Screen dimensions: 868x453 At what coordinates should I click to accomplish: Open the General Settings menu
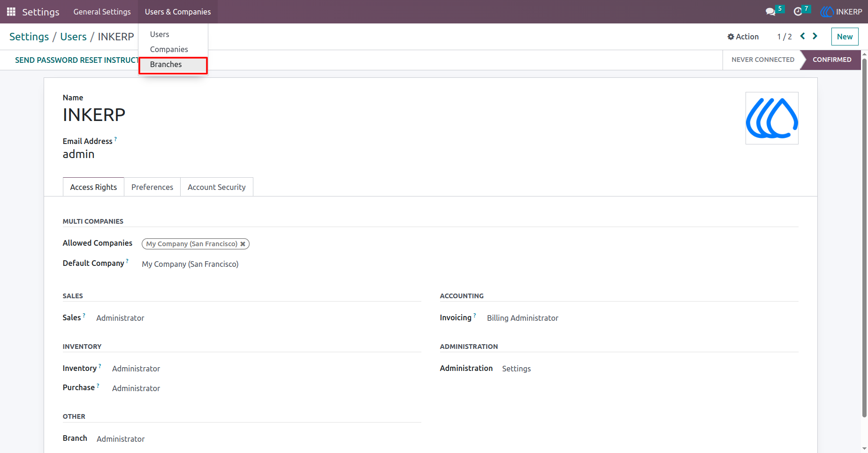pos(102,12)
